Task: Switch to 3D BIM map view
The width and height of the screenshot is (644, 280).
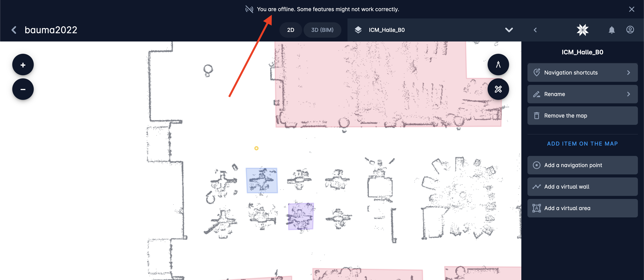Action: (322, 30)
